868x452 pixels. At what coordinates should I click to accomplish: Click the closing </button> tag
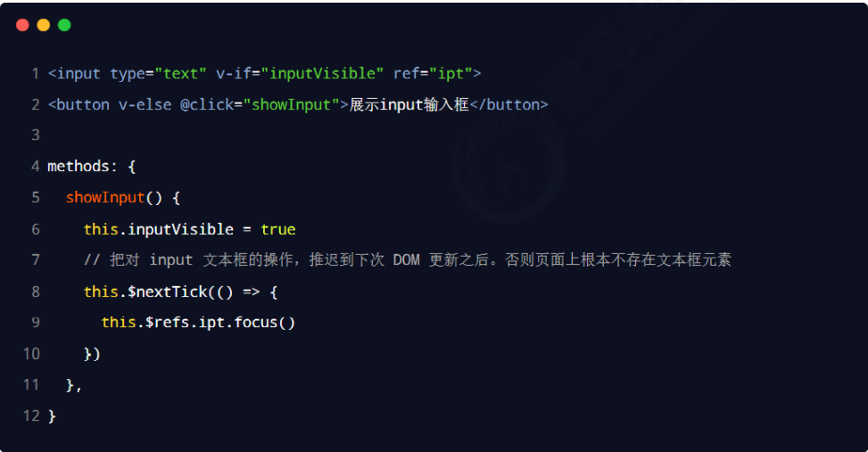[508, 104]
